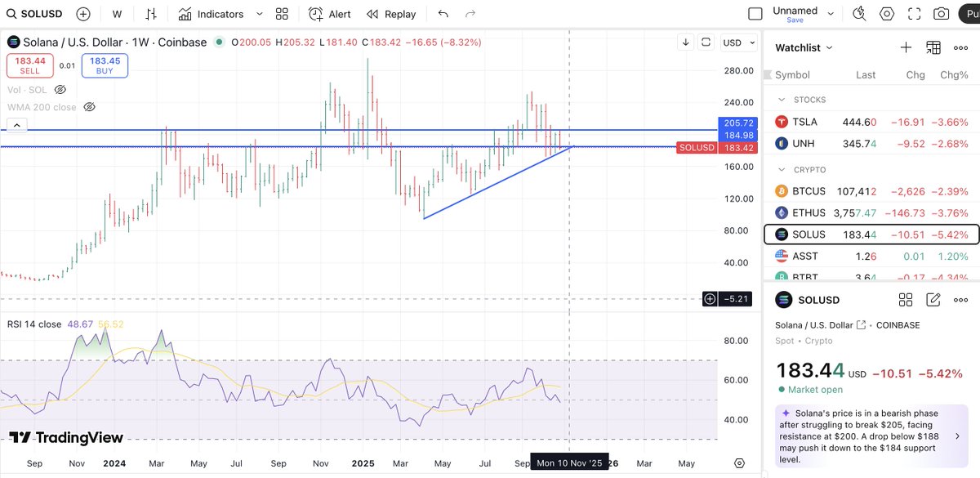Select BTCUS in the watchlist
The height and width of the screenshot is (478, 980).
[x=871, y=191]
